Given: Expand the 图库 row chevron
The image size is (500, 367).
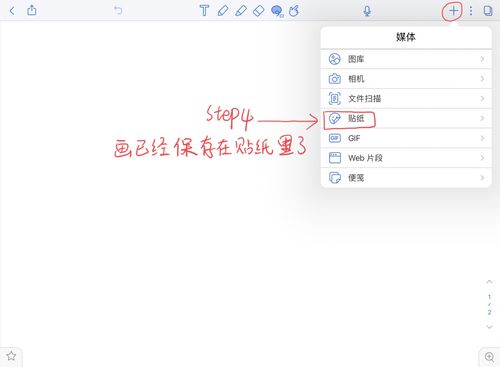Looking at the screenshot, I should tap(482, 59).
